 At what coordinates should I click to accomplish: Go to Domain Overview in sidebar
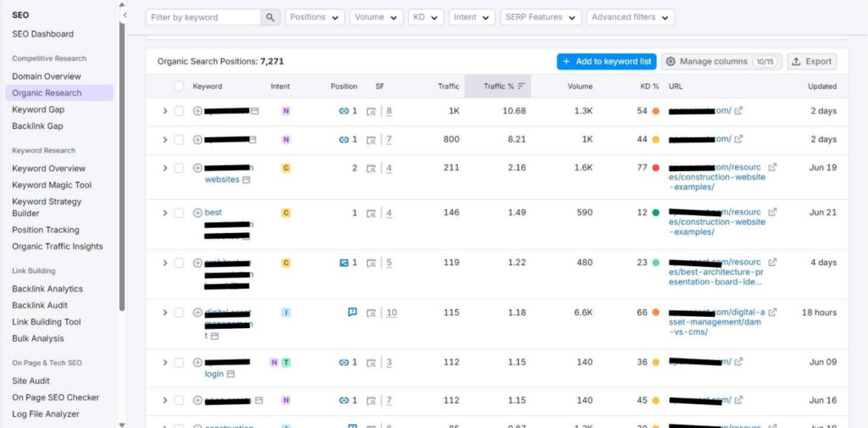47,76
